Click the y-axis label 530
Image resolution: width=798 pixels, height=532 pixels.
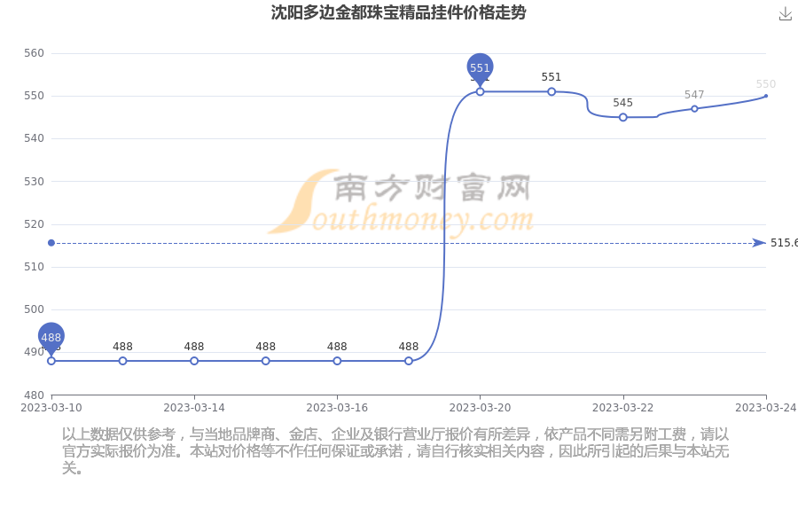click(x=34, y=181)
